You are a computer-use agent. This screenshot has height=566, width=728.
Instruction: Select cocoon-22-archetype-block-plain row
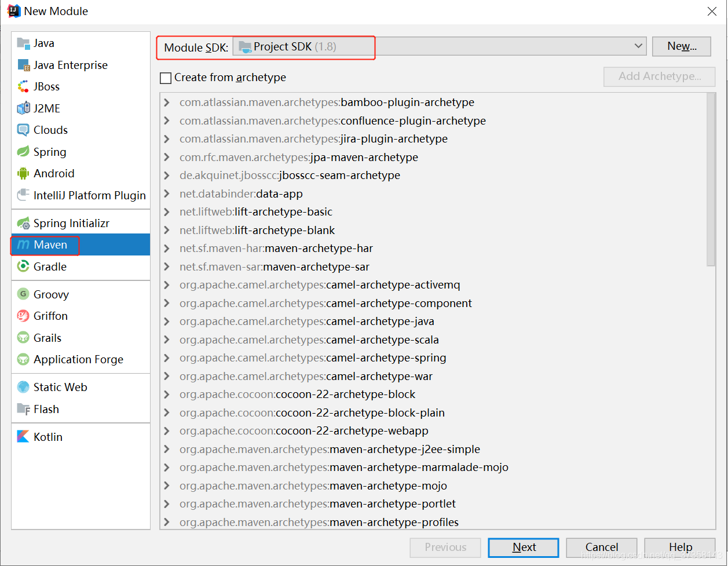tap(433, 412)
